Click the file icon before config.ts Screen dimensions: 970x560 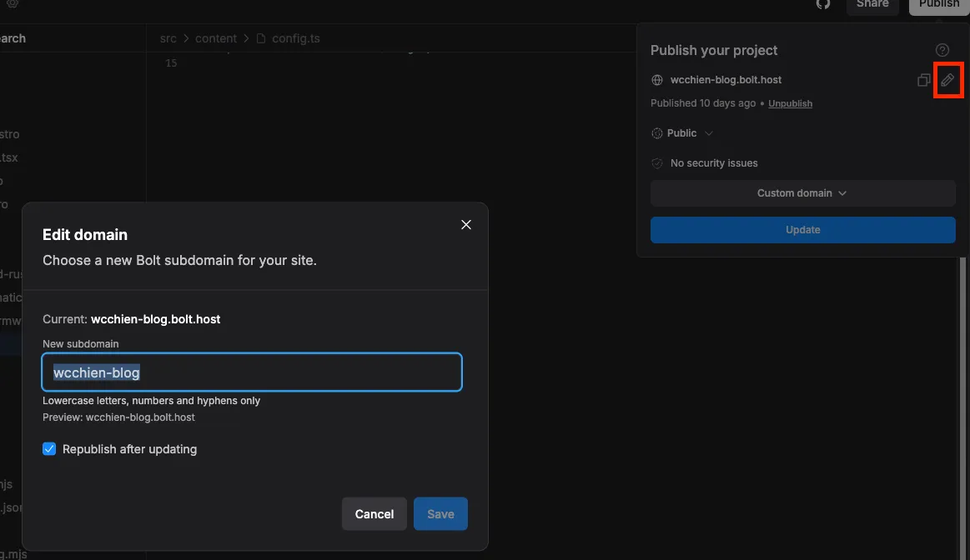pos(261,38)
